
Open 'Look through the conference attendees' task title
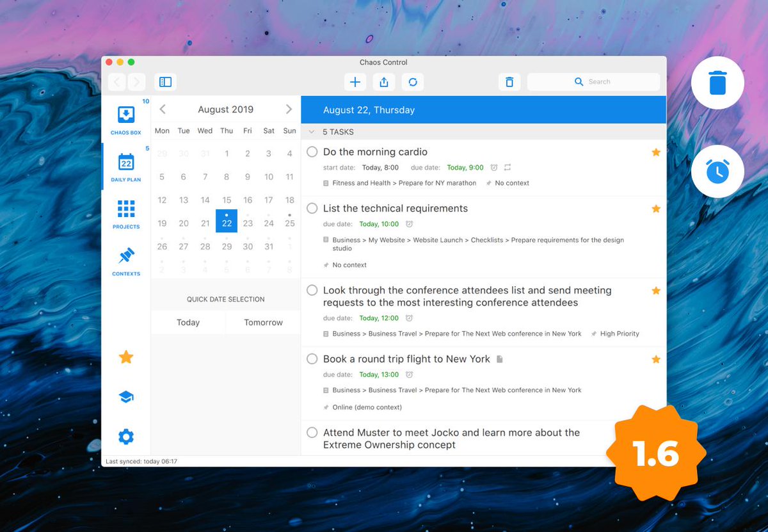click(x=467, y=296)
